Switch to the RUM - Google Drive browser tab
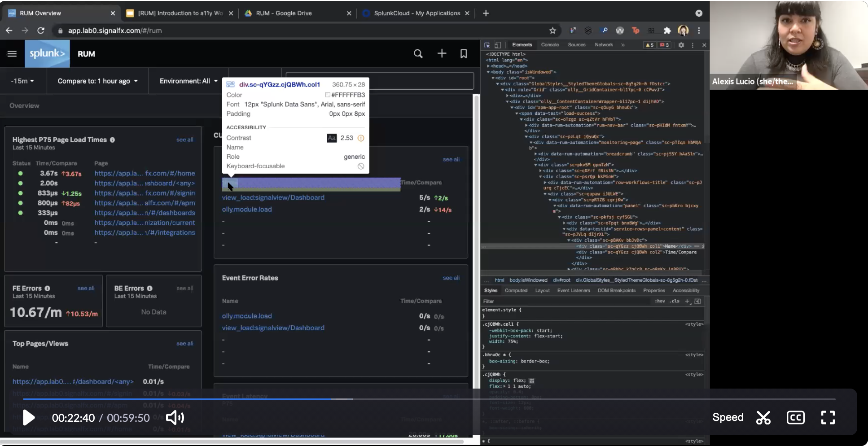 tap(284, 13)
